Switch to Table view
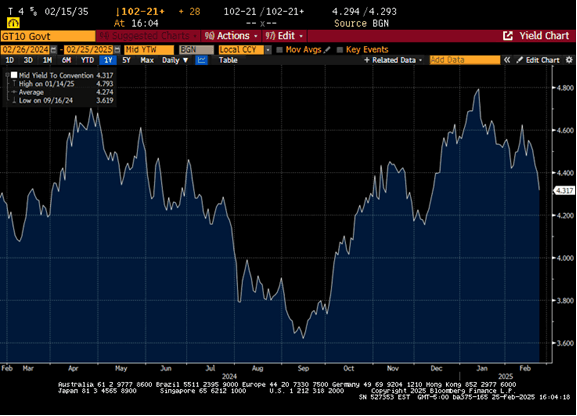Viewport: 577px width, 416px height. click(228, 60)
